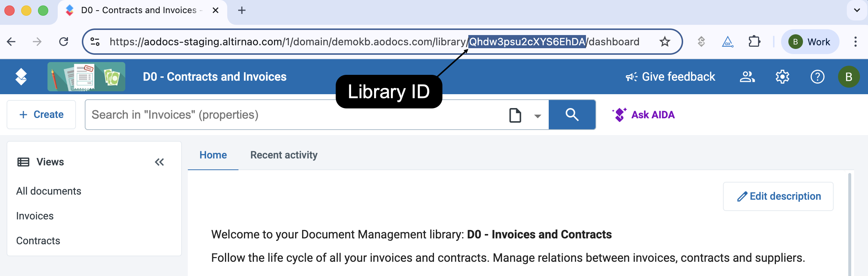Open Ask AIDA assistant
Screen dimensions: 868x276
coord(643,115)
